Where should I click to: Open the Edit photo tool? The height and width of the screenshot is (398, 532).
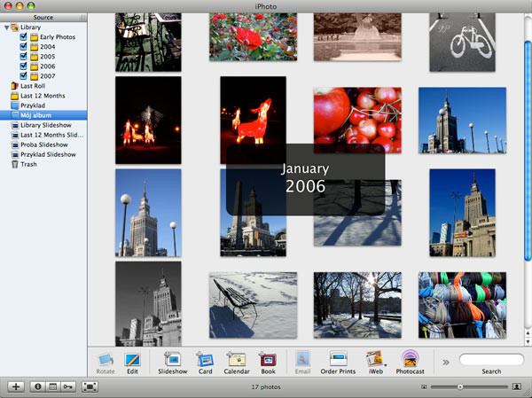pos(132,360)
